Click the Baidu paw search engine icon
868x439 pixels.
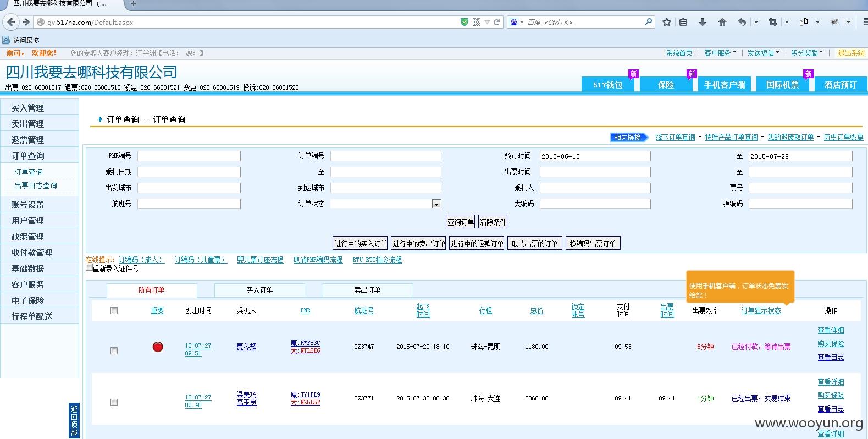pos(513,22)
